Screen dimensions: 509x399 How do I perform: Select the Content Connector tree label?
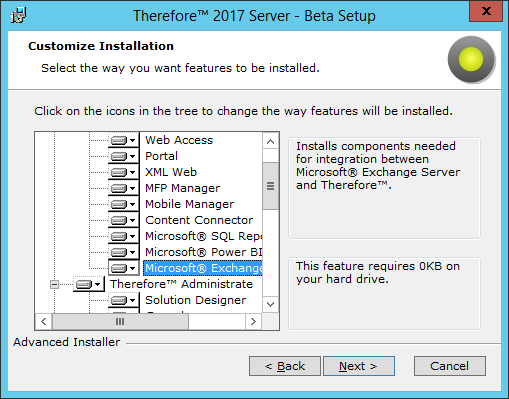(199, 220)
